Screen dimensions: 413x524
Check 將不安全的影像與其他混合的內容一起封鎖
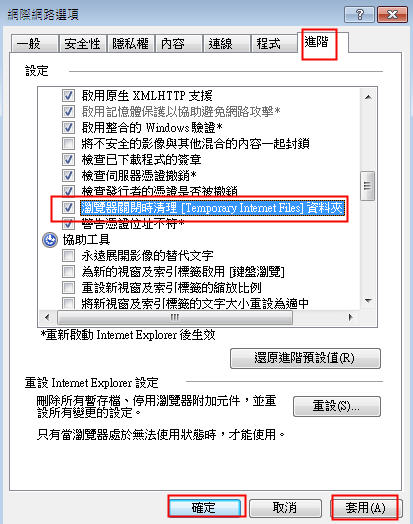68,144
